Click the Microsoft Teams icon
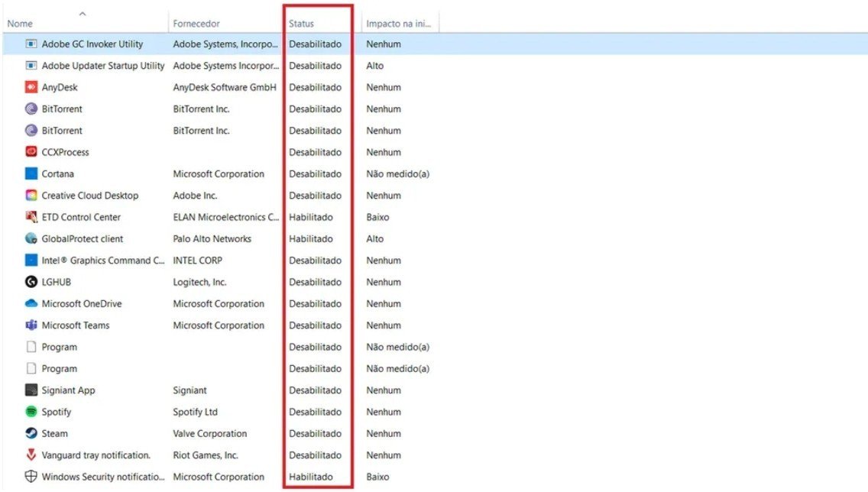 31,325
